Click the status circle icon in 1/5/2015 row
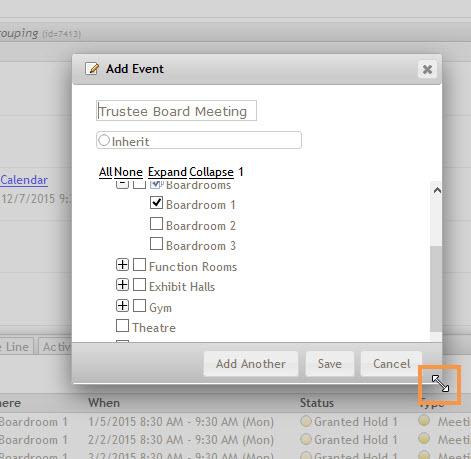The width and height of the screenshot is (471, 459). pyautogui.click(x=306, y=421)
